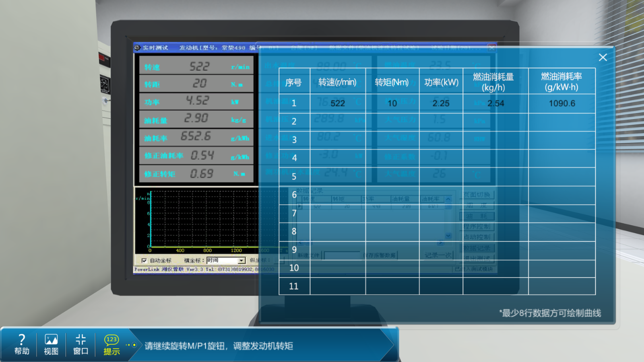This screenshot has width=644, height=362.
Task: Click the 视图 view icon
Action: 51,344
